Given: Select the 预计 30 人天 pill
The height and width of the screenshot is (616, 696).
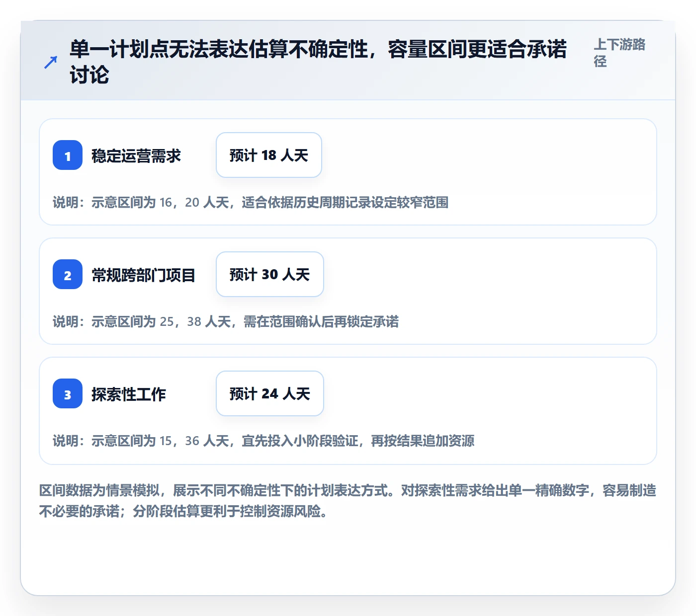Looking at the screenshot, I should (x=270, y=274).
